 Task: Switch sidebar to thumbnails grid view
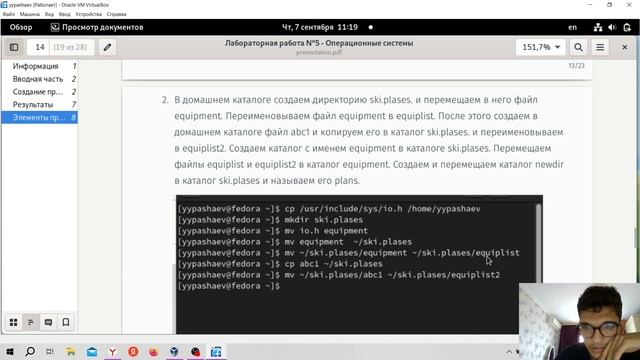coord(13,322)
